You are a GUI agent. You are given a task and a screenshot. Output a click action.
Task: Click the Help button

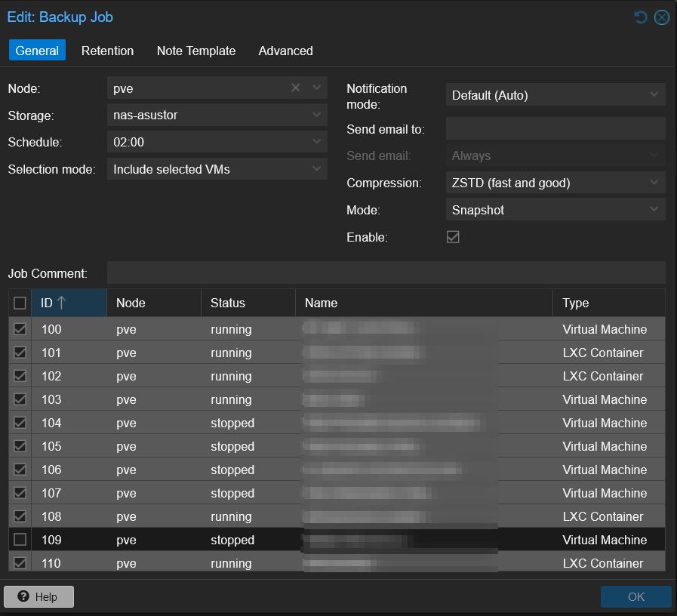point(38,596)
